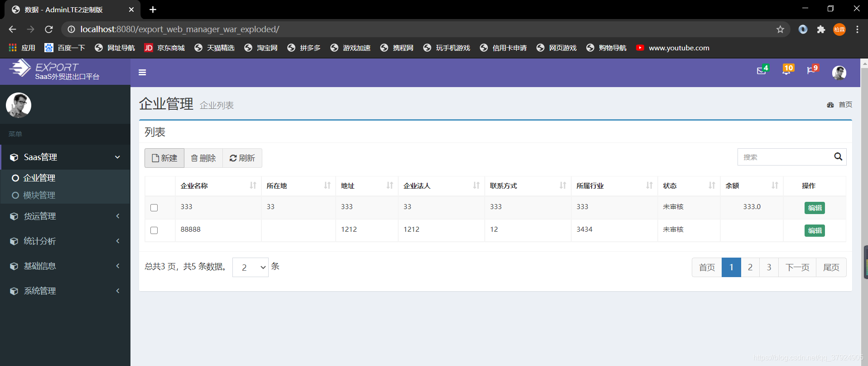Viewport: 868px width, 366px height.
Task: Check the checkbox for row 333
Action: click(154, 208)
